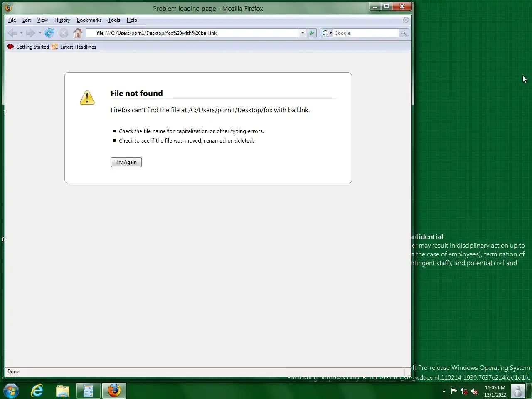The width and height of the screenshot is (532, 399).
Task: Click the Firefox icon in the title bar
Action: tap(8, 8)
